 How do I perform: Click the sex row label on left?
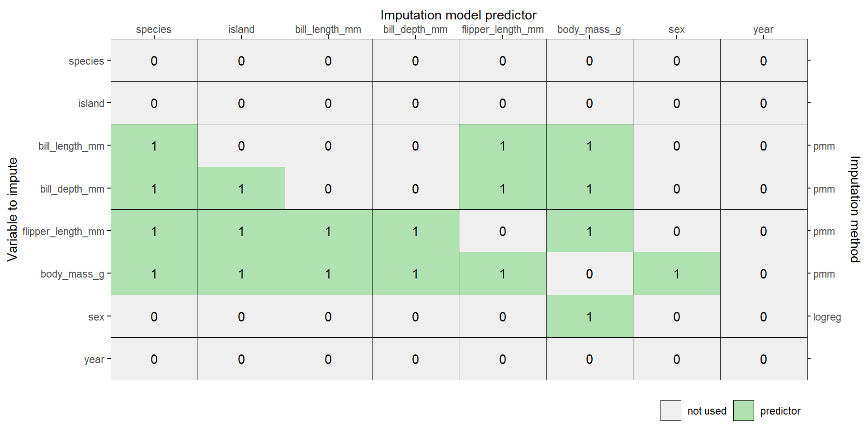tap(96, 317)
